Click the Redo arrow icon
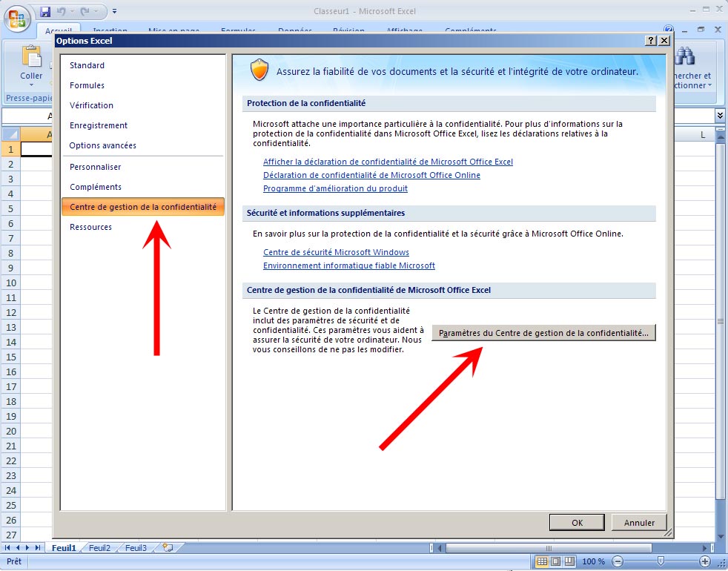Screen dimensions: 728x571 point(85,11)
